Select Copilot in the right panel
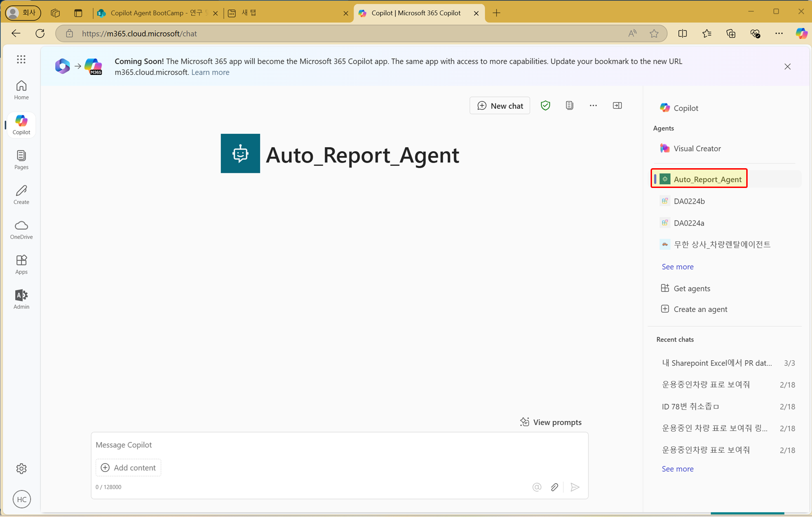Screen dimensions: 812x517 coord(679,108)
